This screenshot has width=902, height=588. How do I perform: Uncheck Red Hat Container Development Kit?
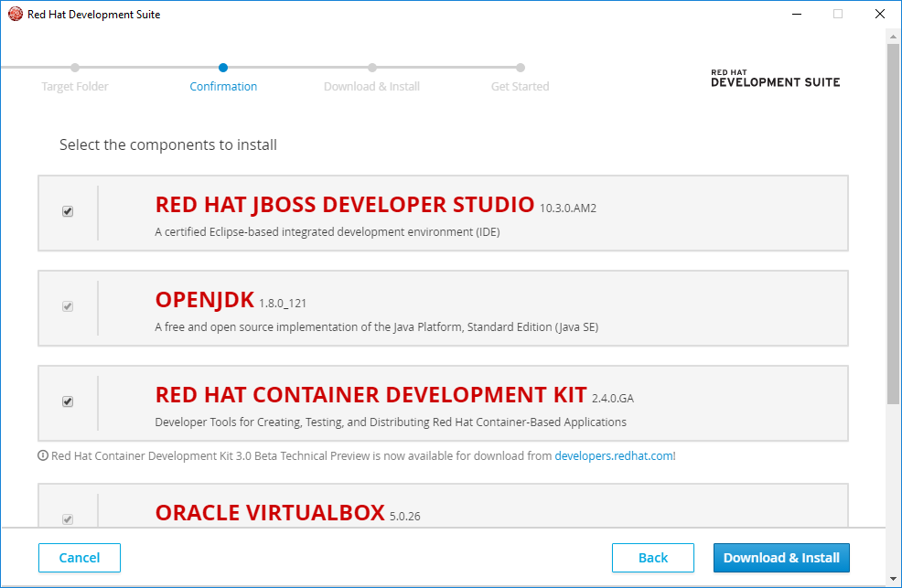point(67,401)
